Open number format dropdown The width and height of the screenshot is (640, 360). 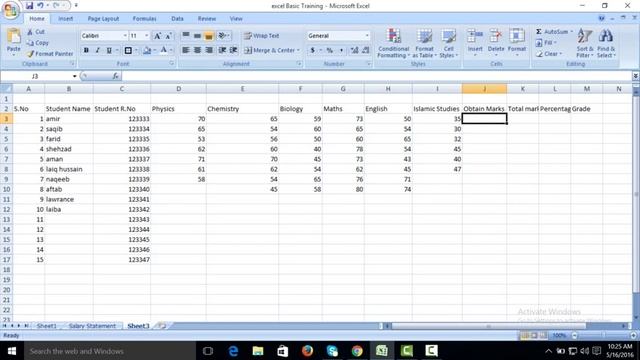pos(367,36)
